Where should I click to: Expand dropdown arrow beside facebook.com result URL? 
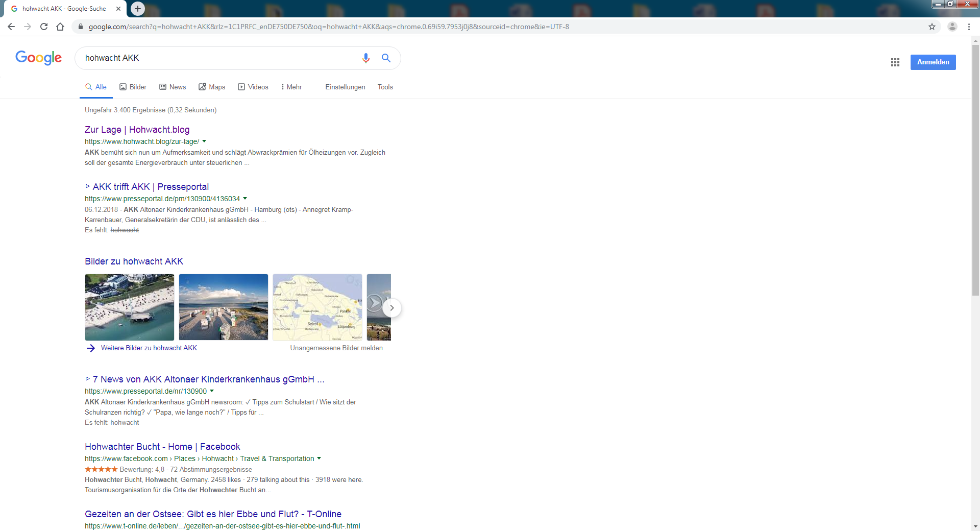pos(319,458)
